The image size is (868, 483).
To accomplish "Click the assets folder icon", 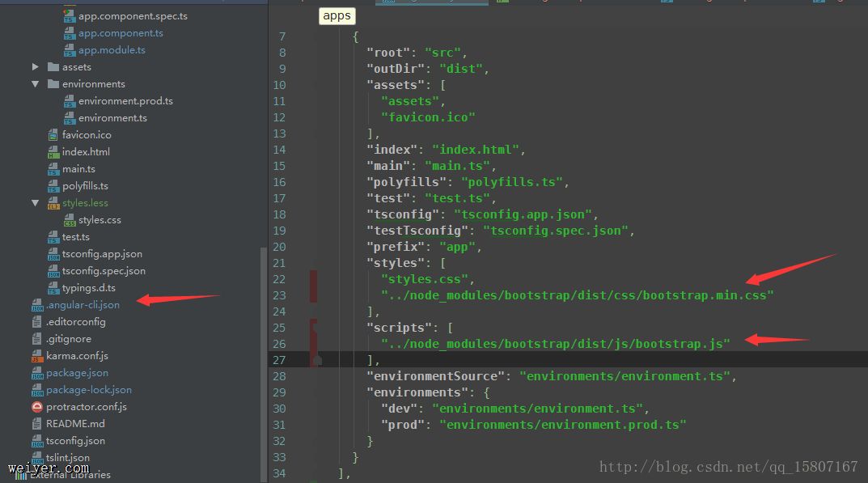I will click(x=53, y=67).
